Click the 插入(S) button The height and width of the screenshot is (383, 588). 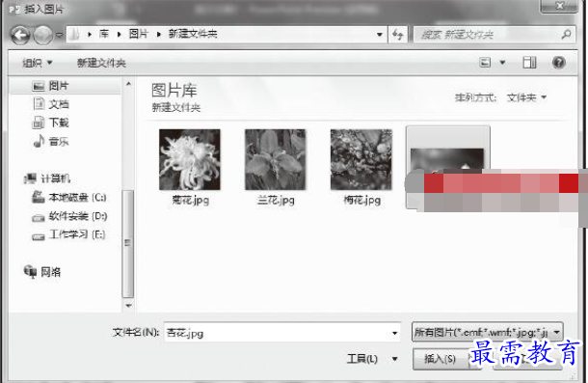[x=440, y=359]
